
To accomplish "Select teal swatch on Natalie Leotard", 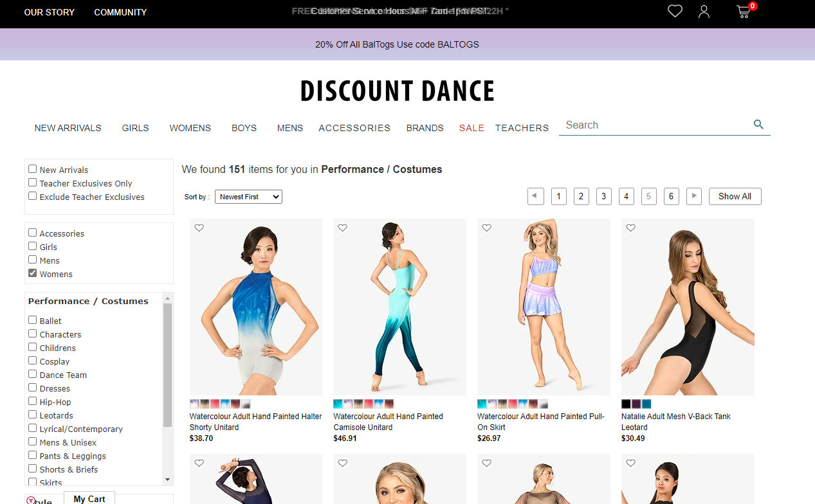I will [x=646, y=404].
